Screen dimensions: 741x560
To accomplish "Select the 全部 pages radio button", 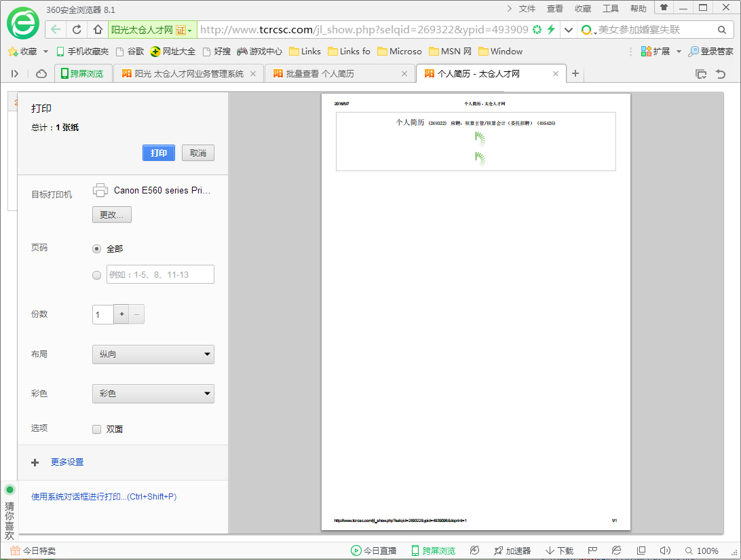I will [x=97, y=249].
